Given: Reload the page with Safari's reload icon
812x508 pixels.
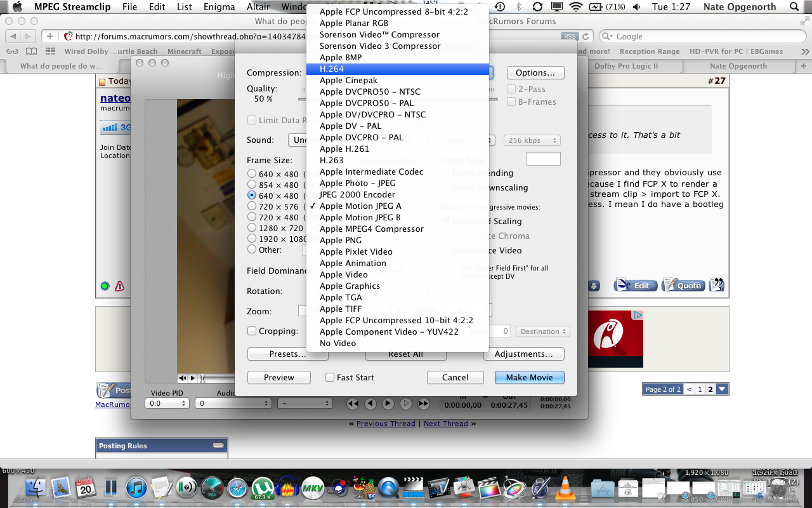Looking at the screenshot, I should click(586, 36).
